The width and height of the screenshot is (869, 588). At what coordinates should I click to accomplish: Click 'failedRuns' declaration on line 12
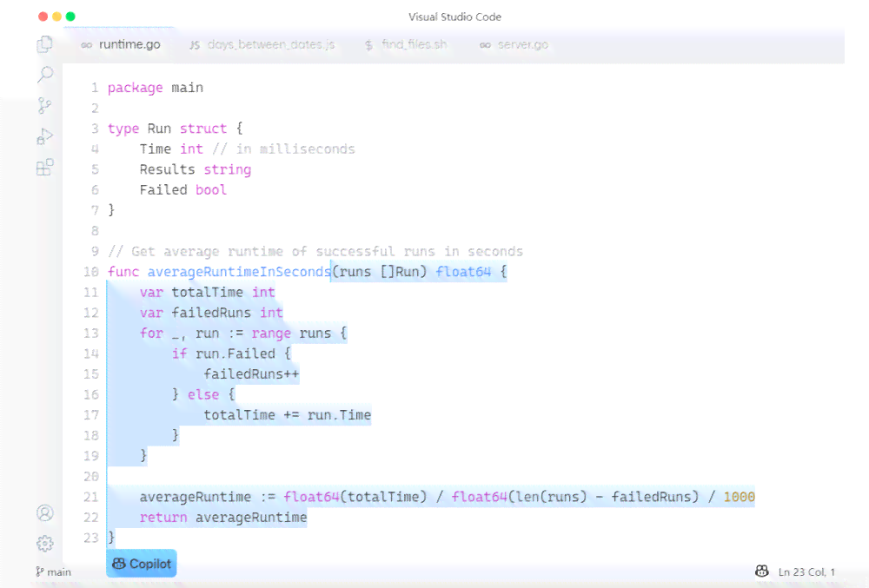coord(211,313)
